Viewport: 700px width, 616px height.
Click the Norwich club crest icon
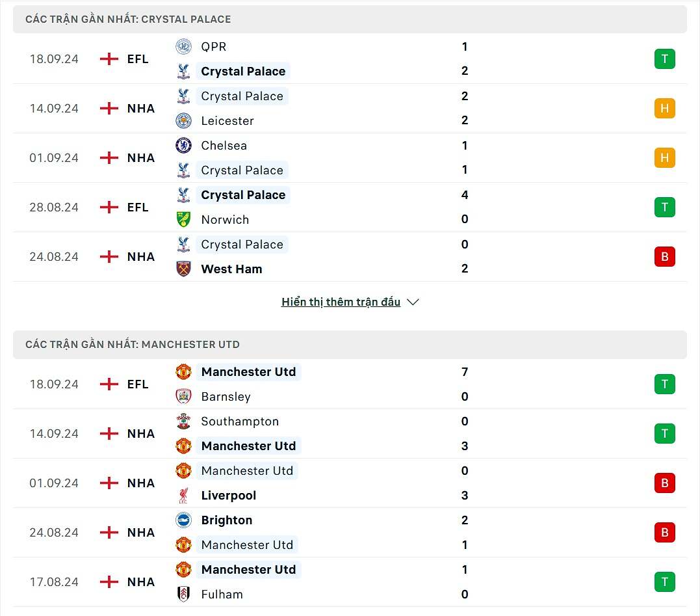(183, 219)
